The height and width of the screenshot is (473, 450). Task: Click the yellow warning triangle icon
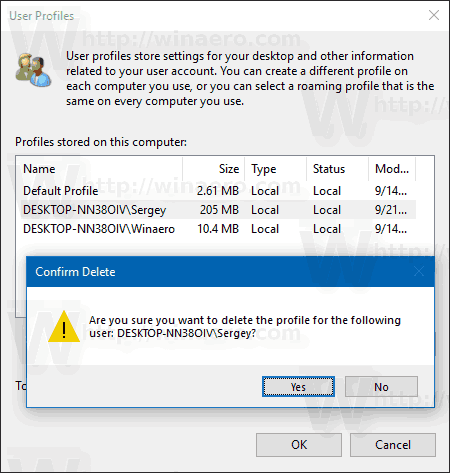[x=64, y=327]
